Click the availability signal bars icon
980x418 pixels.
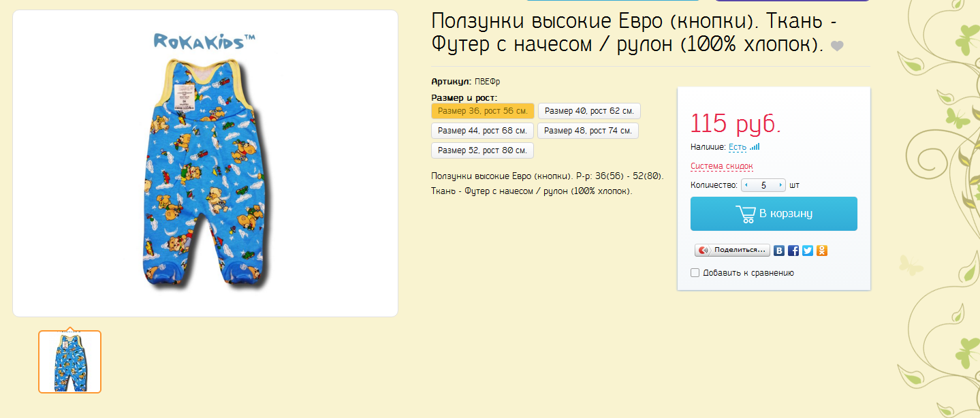pyautogui.click(x=755, y=146)
